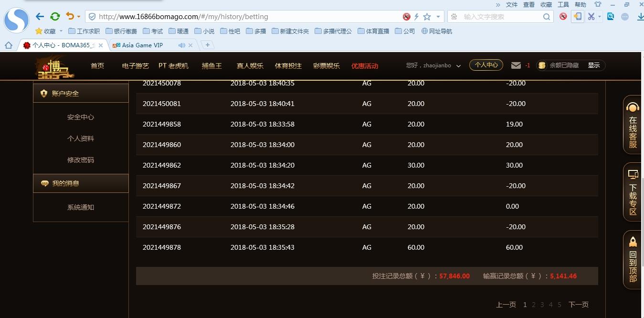Expand the scissors tool dropdown arrow
The width and height of the screenshot is (644, 318).
tap(600, 17)
